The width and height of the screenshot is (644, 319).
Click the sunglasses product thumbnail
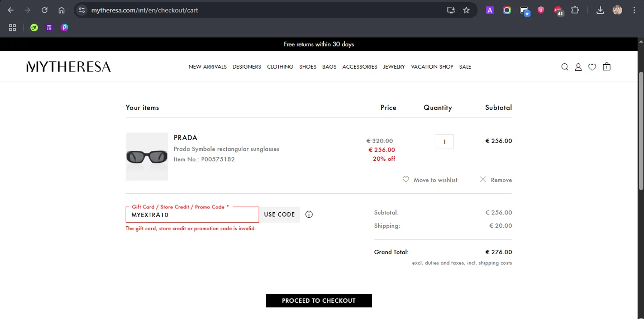coord(147,156)
